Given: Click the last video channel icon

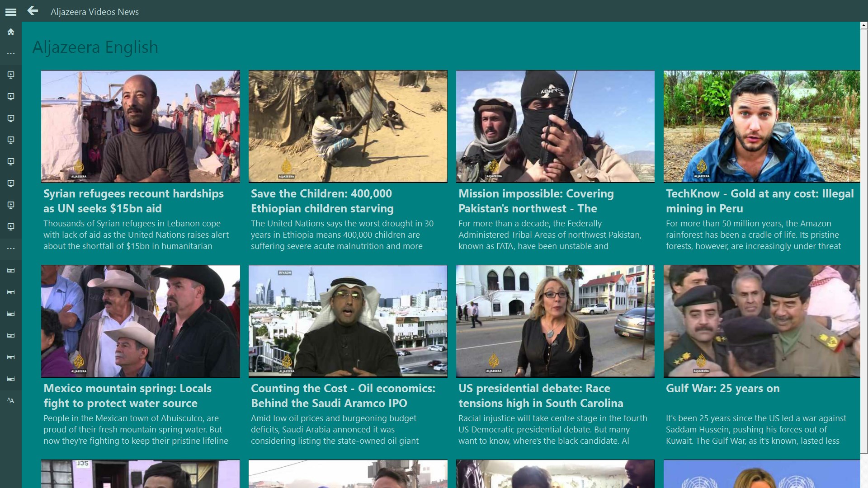Looking at the screenshot, I should click(x=11, y=227).
